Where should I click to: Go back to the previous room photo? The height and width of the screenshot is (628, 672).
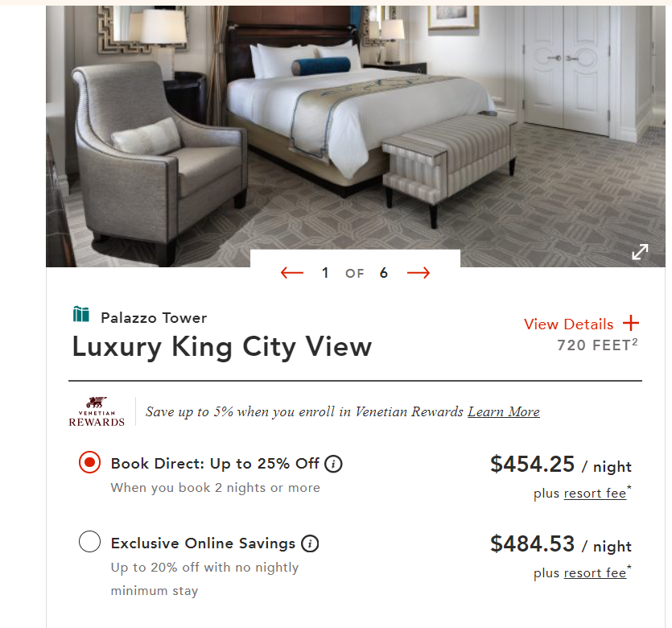(x=291, y=272)
